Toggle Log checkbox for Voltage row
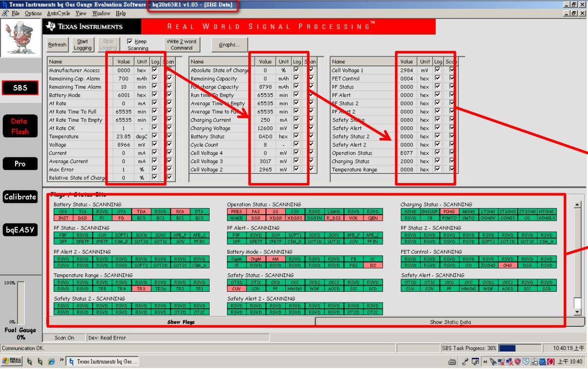 155,145
